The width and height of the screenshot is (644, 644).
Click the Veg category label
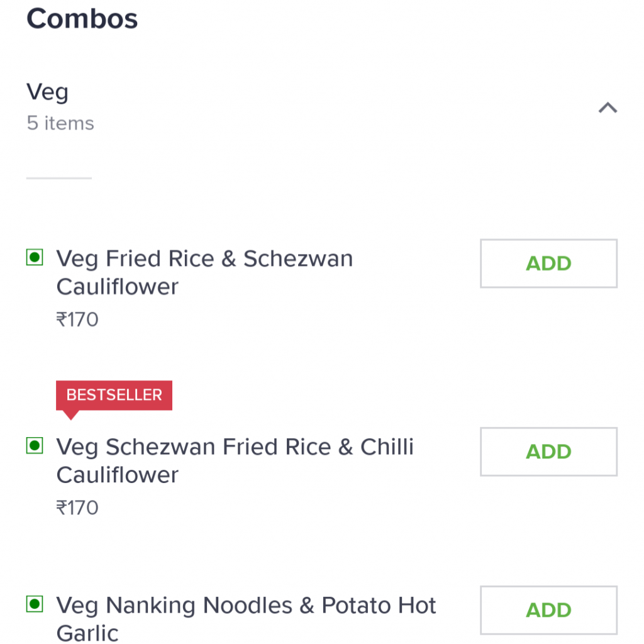point(47,91)
